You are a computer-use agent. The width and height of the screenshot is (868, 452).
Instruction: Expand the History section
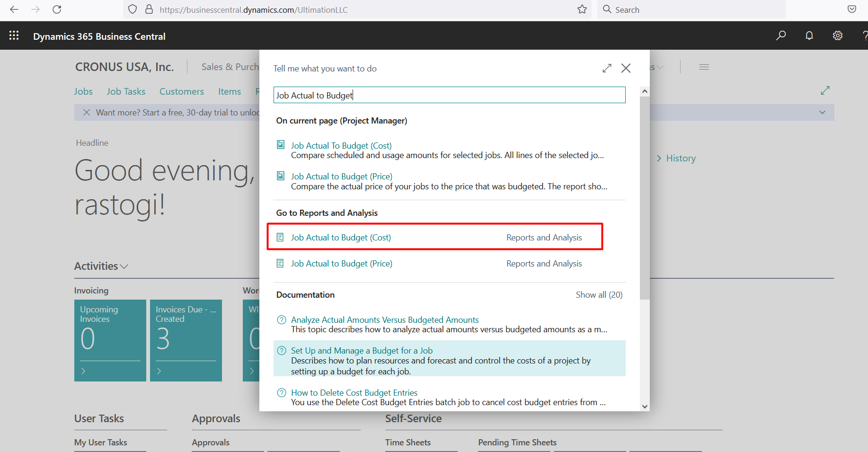pos(676,159)
